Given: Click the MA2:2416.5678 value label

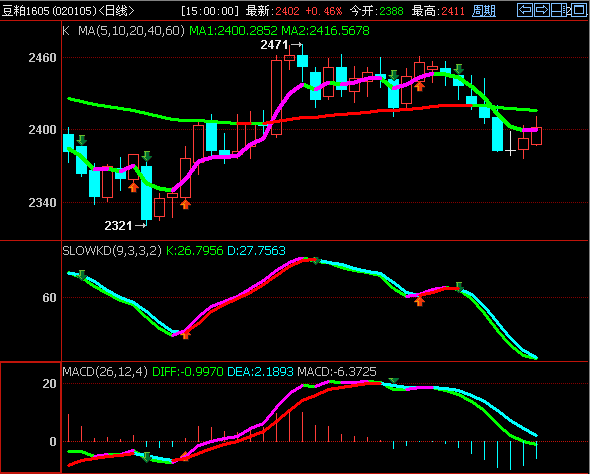Looking at the screenshot, I should pyautogui.click(x=325, y=31).
